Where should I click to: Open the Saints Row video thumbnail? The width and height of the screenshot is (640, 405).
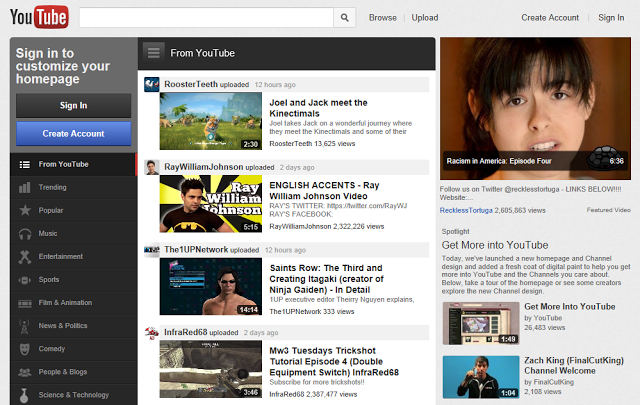coord(211,287)
